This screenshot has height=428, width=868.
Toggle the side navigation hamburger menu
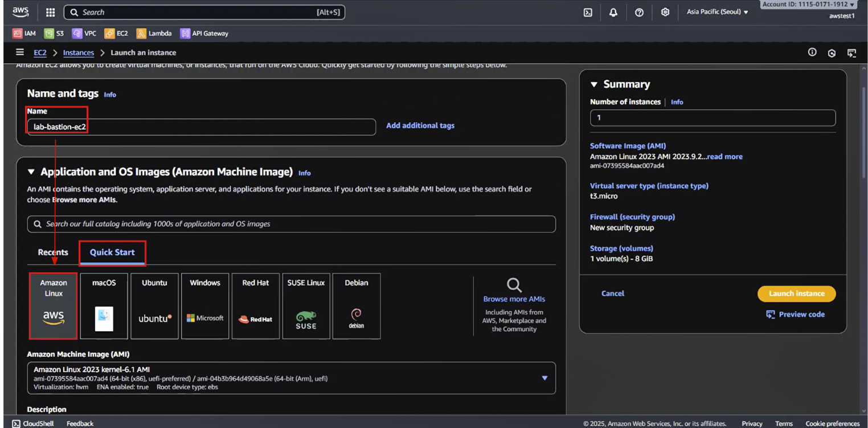click(x=20, y=52)
